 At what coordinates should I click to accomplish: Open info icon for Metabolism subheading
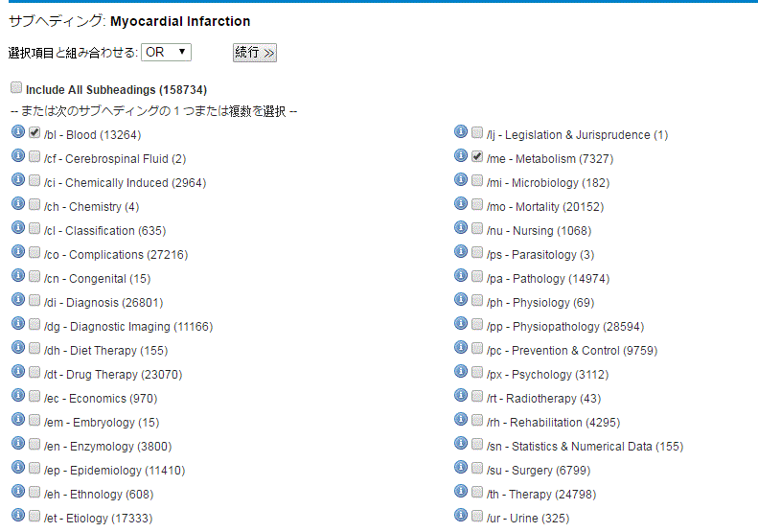[461, 155]
